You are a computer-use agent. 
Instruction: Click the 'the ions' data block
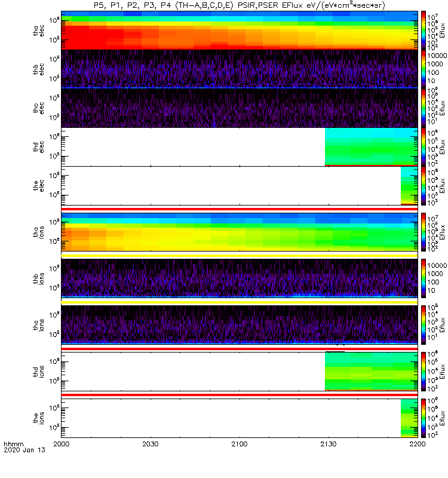(x=409, y=418)
